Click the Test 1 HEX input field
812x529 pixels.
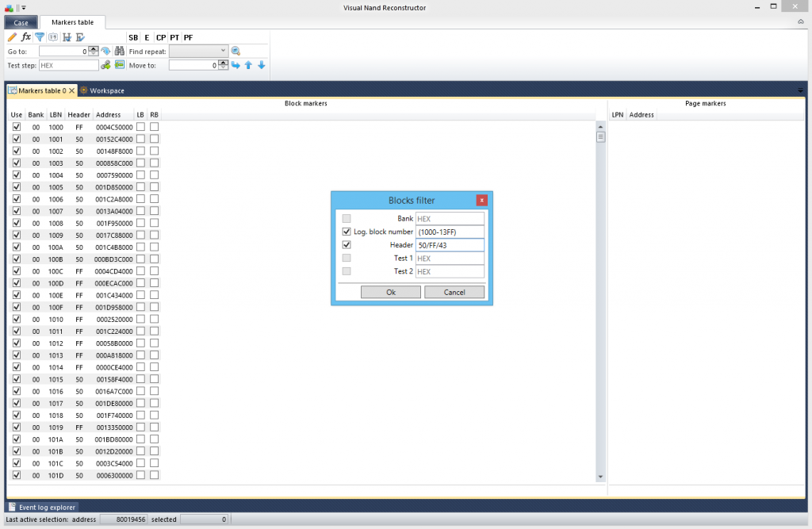(450, 258)
